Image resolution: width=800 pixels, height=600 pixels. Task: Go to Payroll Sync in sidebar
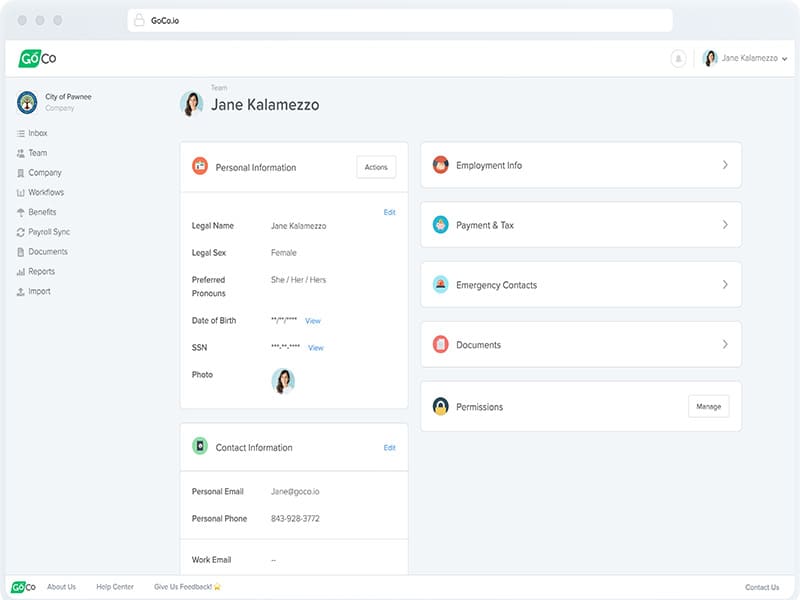[x=48, y=232]
